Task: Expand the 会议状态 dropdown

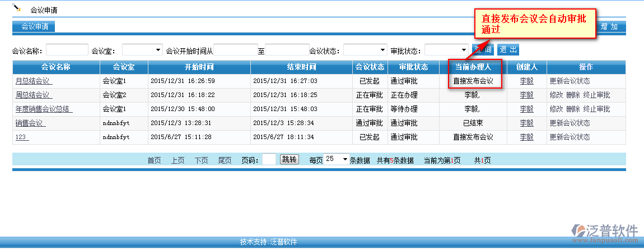Action: tap(365, 50)
